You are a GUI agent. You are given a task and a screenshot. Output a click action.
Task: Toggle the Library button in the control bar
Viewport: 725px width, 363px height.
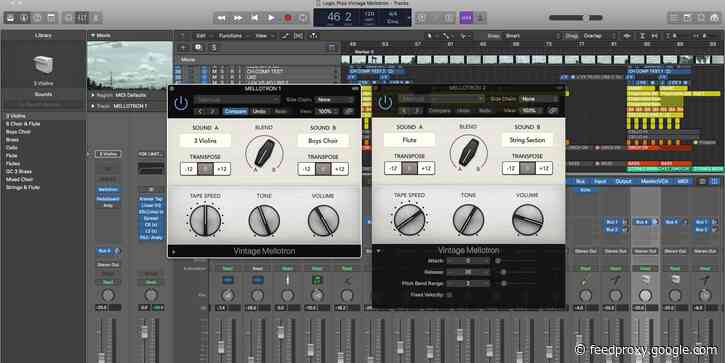click(x=10, y=18)
